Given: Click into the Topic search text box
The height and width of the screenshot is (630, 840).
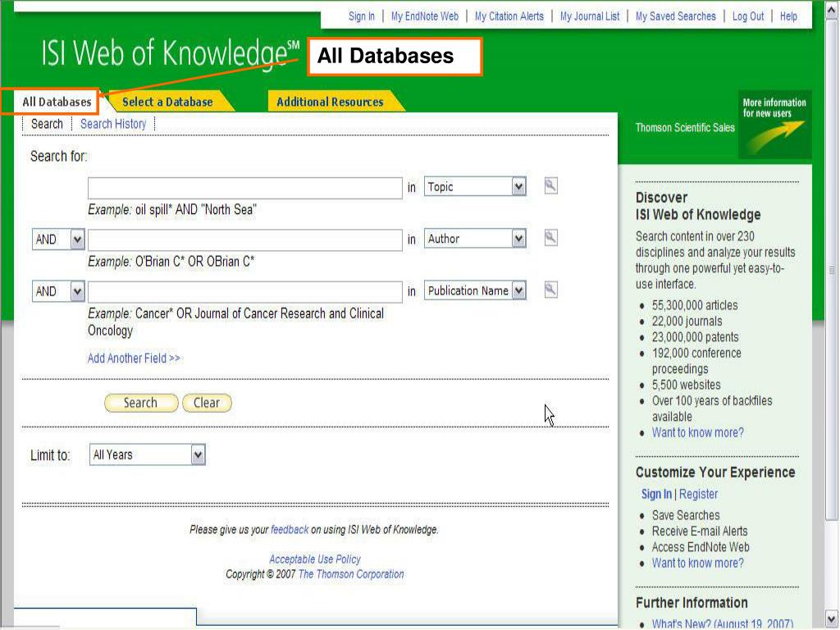Looking at the screenshot, I should [244, 188].
